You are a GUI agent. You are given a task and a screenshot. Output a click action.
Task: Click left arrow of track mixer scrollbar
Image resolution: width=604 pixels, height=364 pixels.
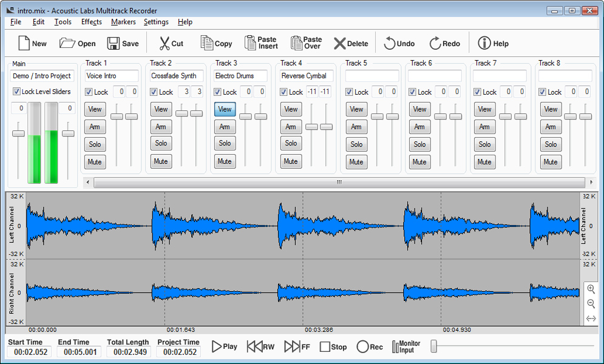click(x=88, y=182)
